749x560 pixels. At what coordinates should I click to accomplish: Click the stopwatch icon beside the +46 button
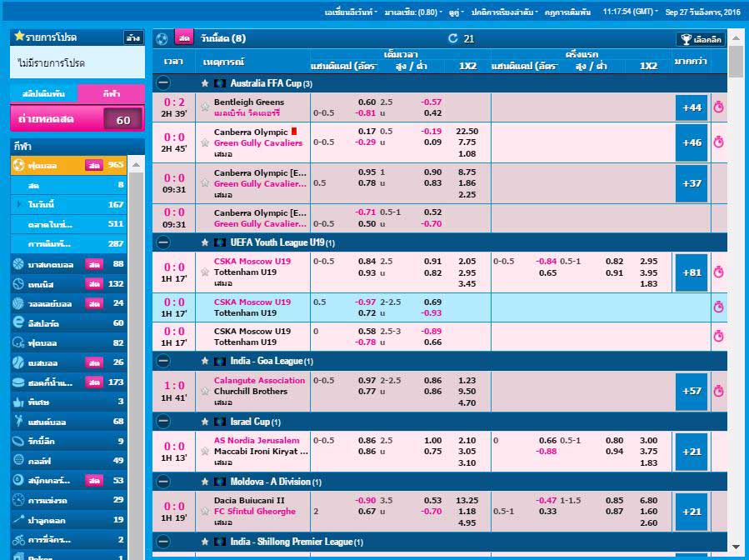tap(718, 142)
